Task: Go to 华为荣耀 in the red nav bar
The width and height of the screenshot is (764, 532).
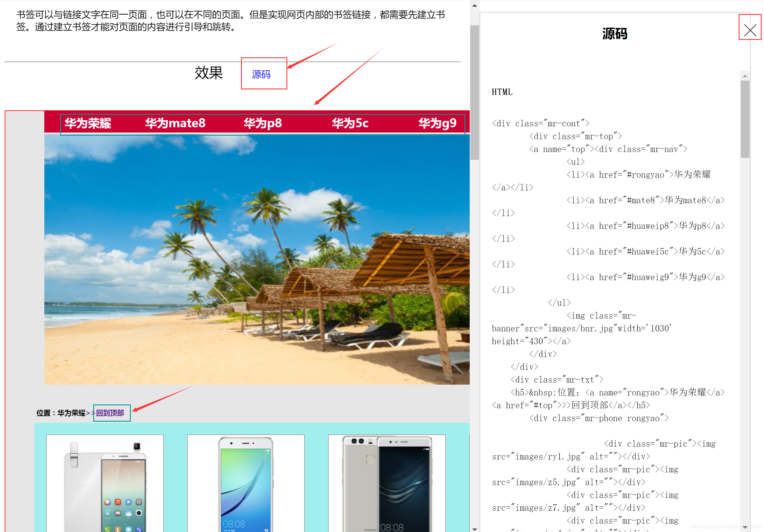Action: [88, 123]
